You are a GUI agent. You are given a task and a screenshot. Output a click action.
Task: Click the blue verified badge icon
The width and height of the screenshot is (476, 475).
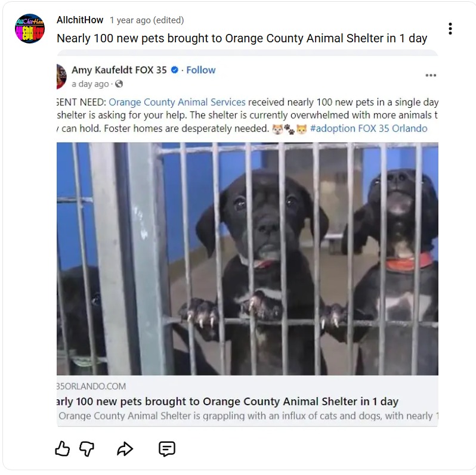[x=175, y=70]
